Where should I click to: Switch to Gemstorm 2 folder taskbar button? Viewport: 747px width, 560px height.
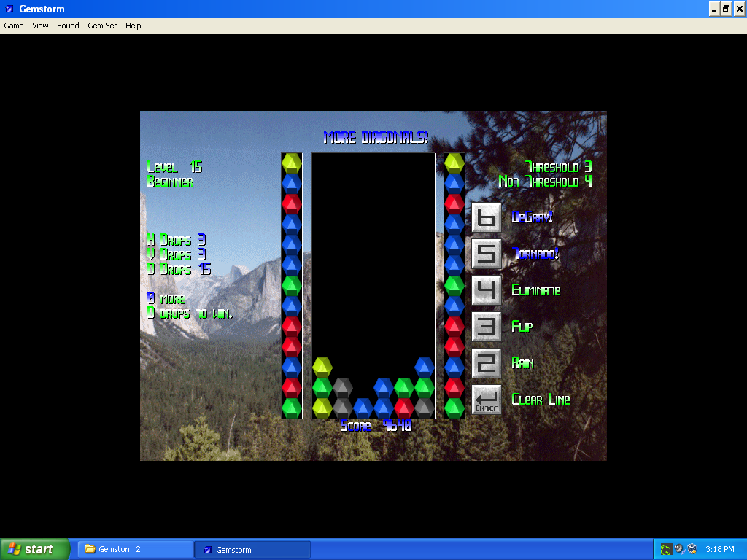click(136, 549)
